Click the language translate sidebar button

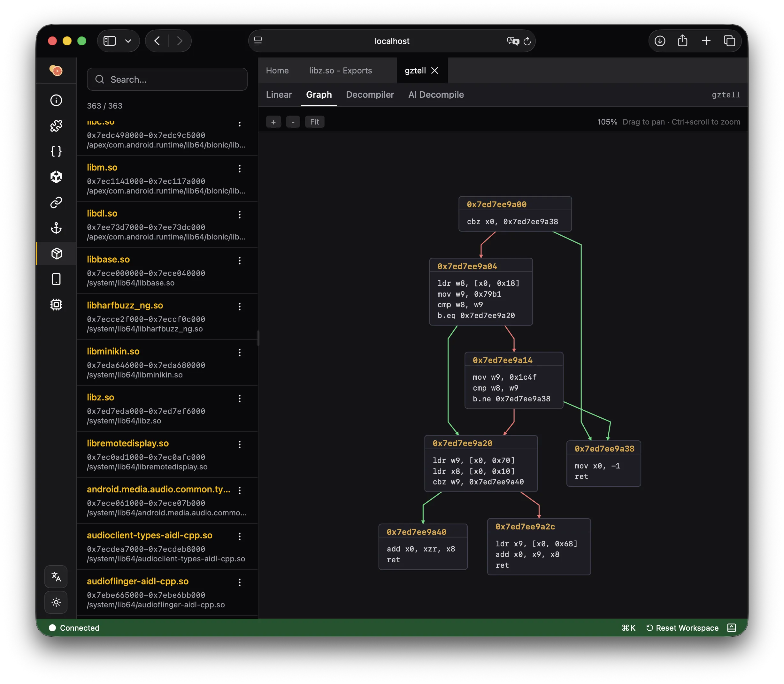[56, 576]
